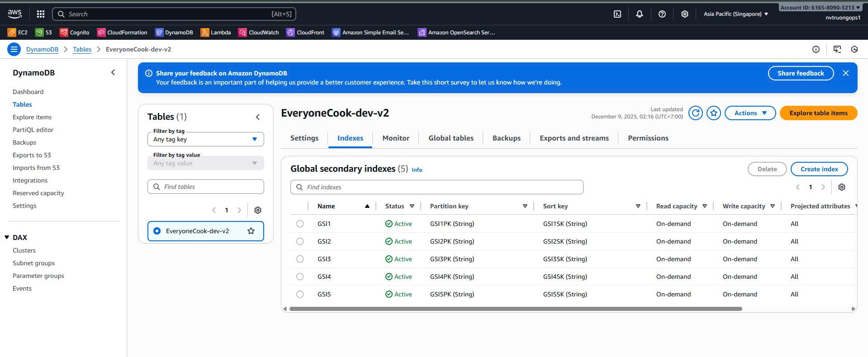The width and height of the screenshot is (868, 357).
Task: Open the CloudWatch shortcut
Action: [259, 33]
